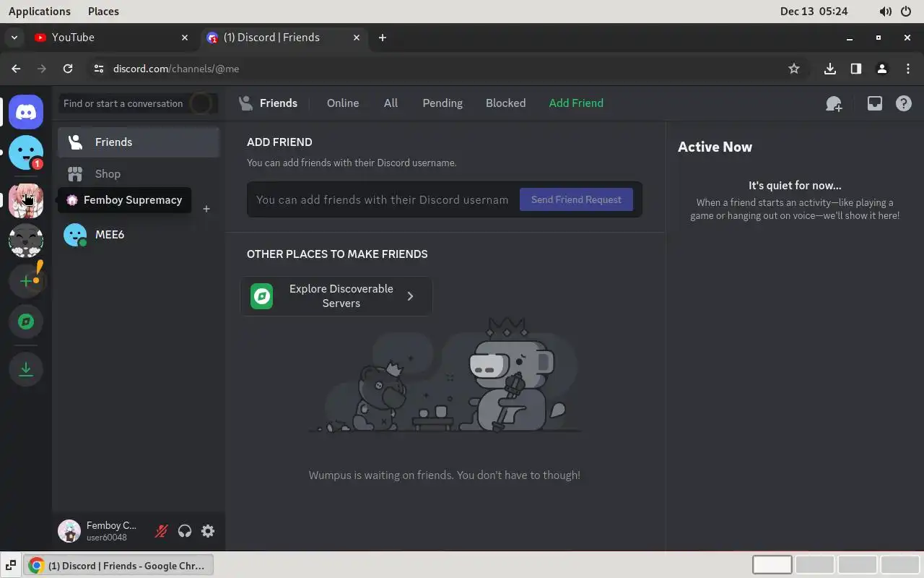Click the Download Apps icon in sidebar
924x578 pixels.
pyautogui.click(x=26, y=369)
